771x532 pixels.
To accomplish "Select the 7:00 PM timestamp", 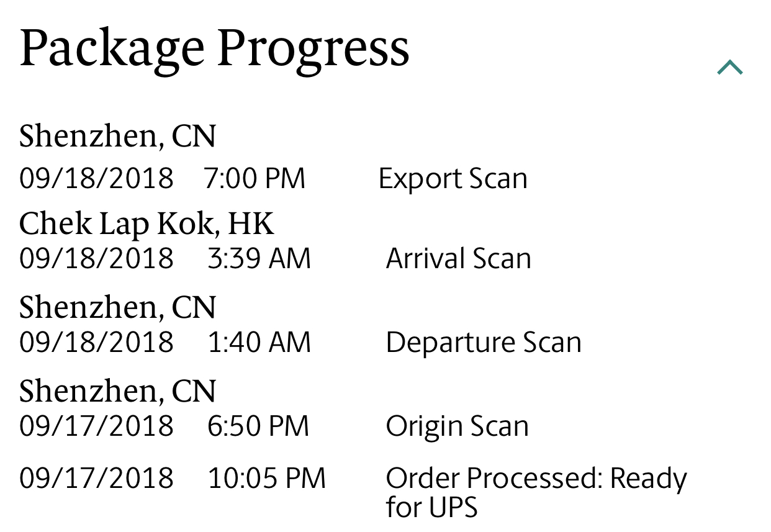I will tap(255, 179).
